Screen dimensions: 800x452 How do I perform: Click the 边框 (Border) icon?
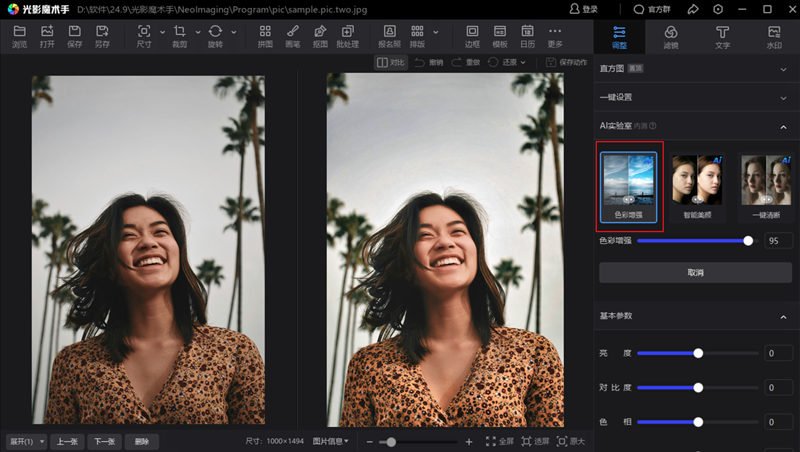tap(472, 36)
